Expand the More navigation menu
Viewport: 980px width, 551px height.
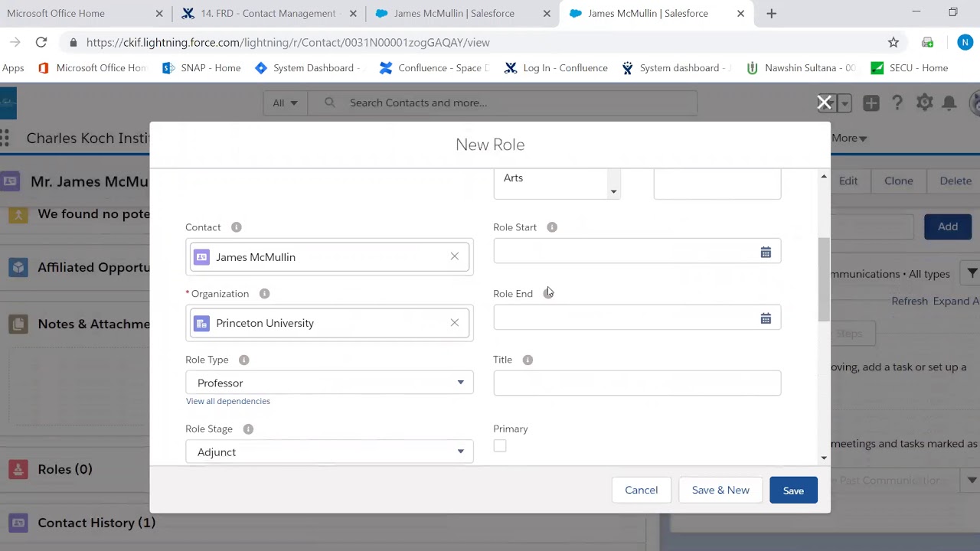[x=849, y=138]
